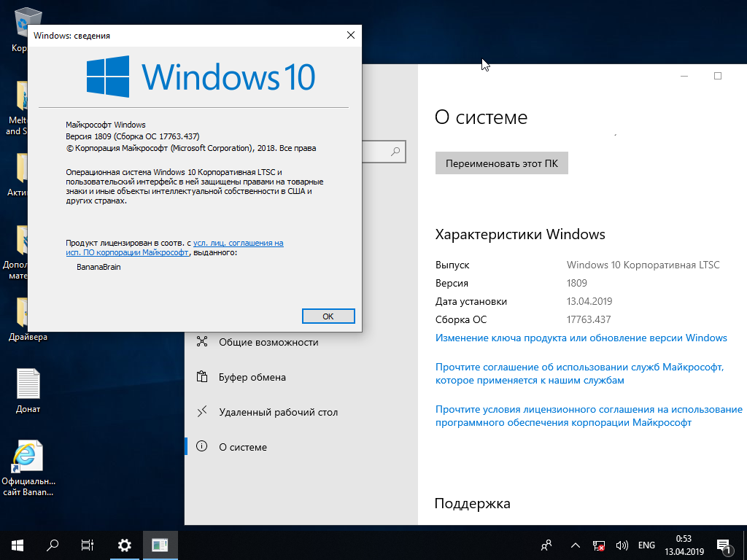Select the Донат text file icon
Screen dimensions: 747x560
28,391
